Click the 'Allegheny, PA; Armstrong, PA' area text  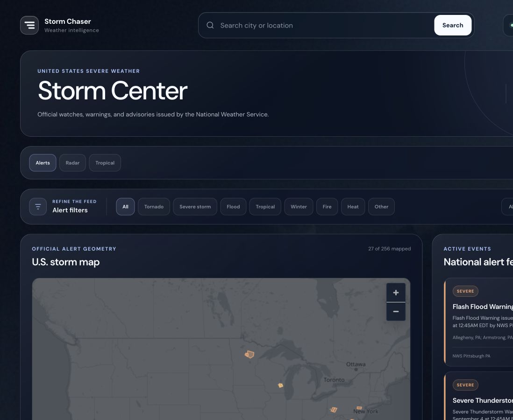tap(483, 337)
